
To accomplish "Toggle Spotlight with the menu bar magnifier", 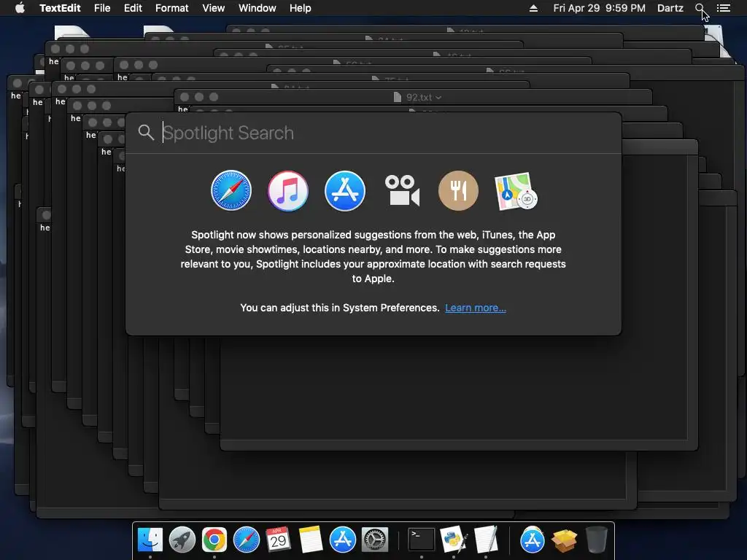I will tap(700, 8).
